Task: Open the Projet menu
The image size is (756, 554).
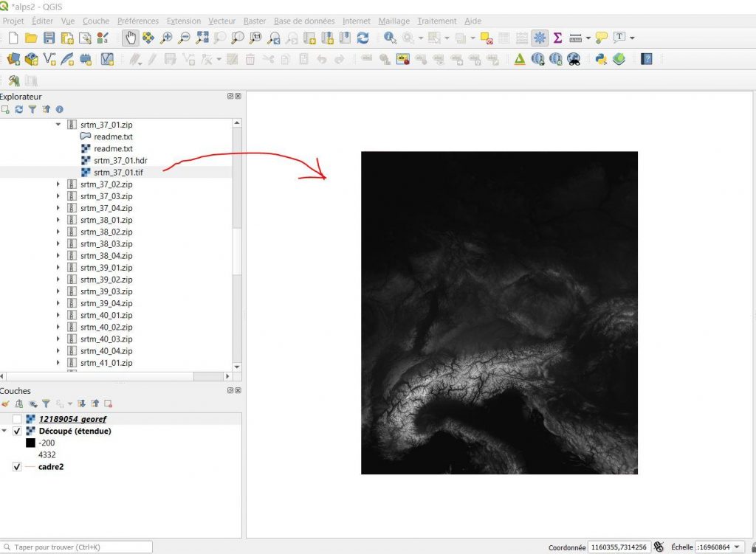Action: (x=13, y=21)
